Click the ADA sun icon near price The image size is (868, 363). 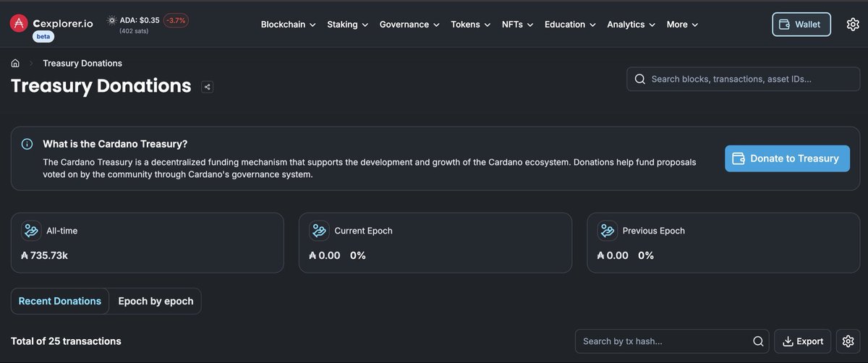point(111,20)
